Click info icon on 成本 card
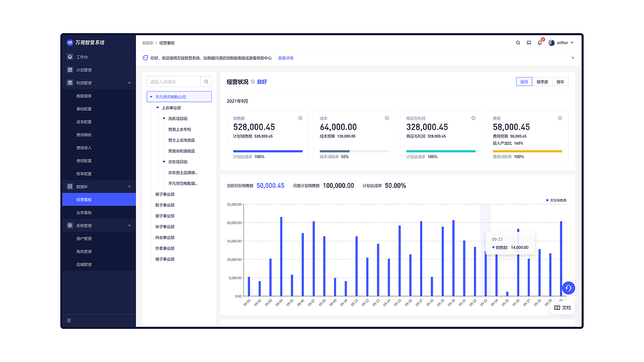 (x=387, y=118)
